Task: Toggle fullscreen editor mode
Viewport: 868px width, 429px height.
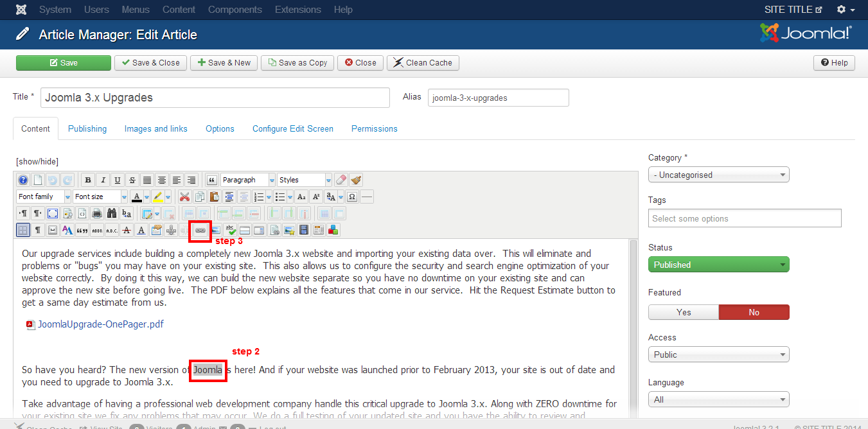Action: click(x=53, y=213)
